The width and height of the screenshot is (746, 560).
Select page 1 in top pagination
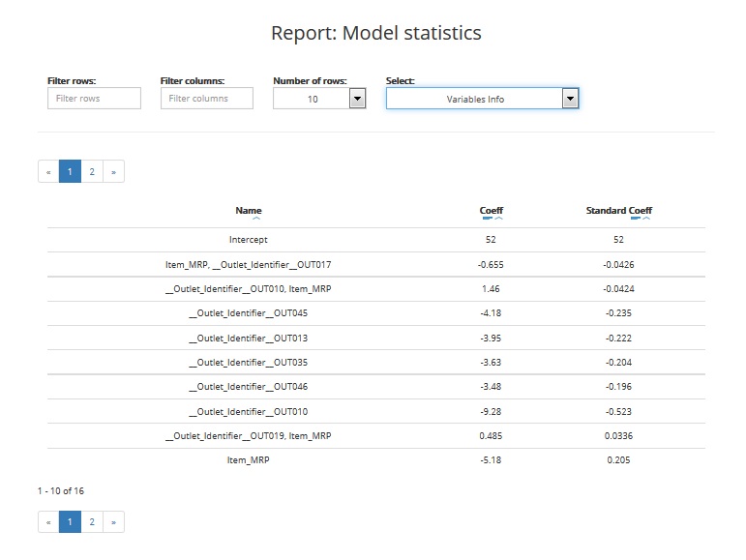(70, 172)
